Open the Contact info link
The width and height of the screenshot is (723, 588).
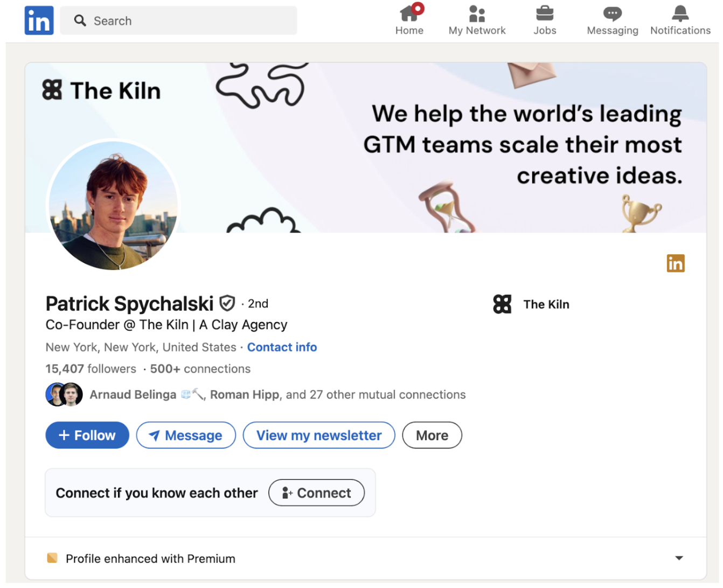pyautogui.click(x=282, y=347)
